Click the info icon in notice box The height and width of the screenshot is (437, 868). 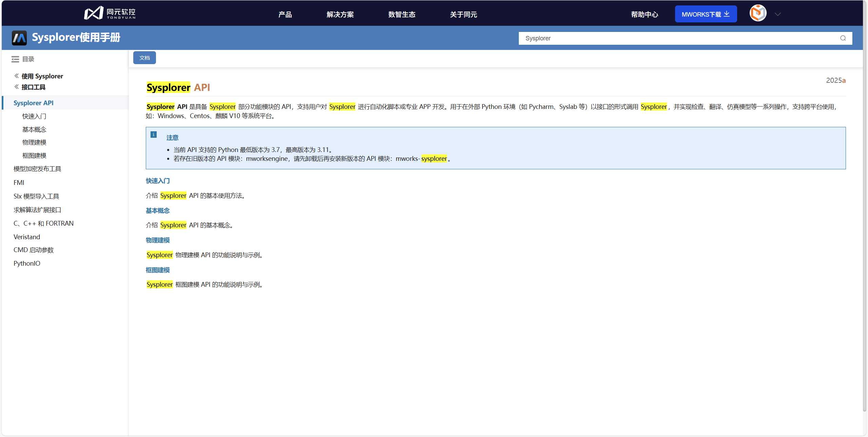click(x=154, y=135)
